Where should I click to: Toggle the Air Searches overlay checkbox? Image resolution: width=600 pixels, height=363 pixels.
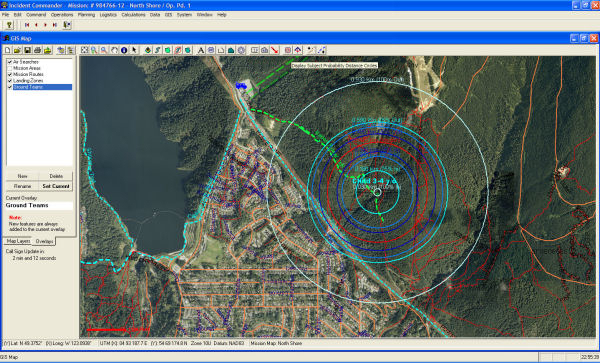tap(10, 62)
